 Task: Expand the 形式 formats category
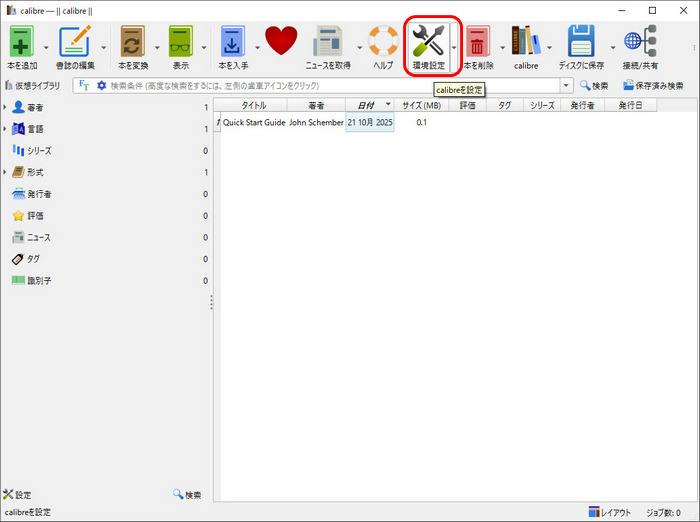coord(5,172)
